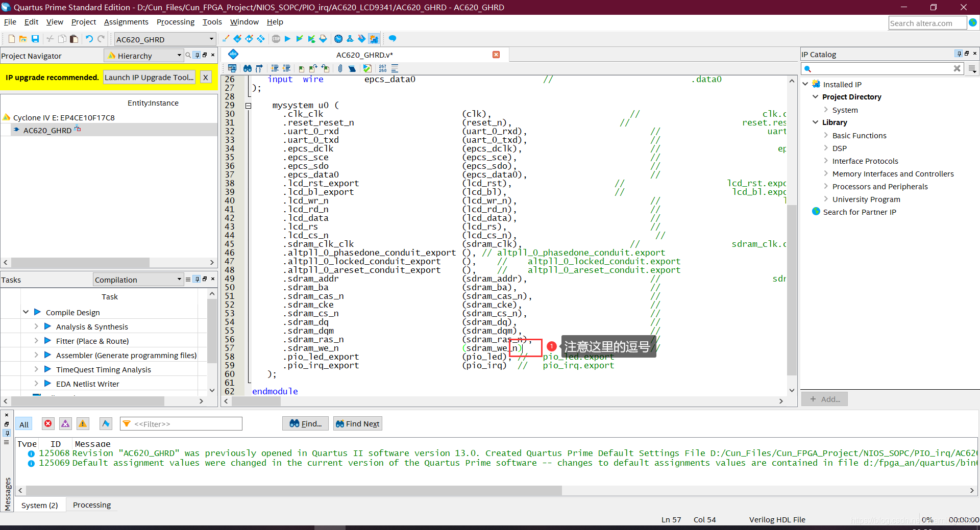The width and height of the screenshot is (980, 530).
Task: Click the paperclip icon in editor toolbar
Action: coord(340,68)
